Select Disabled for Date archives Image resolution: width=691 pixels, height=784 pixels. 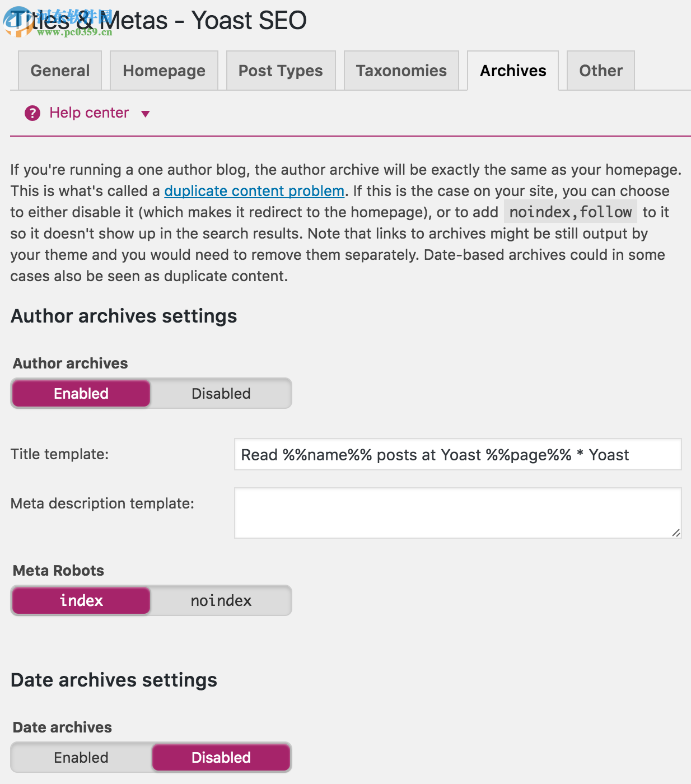tap(221, 757)
